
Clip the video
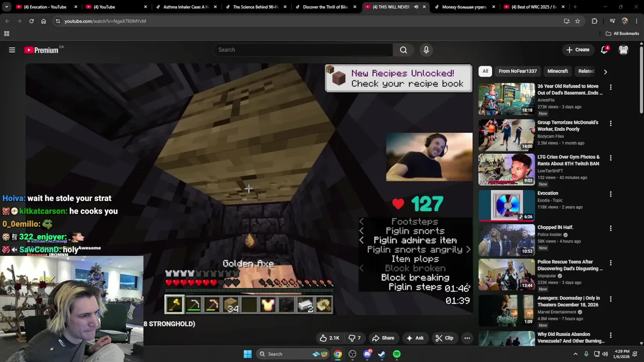tap(444, 338)
